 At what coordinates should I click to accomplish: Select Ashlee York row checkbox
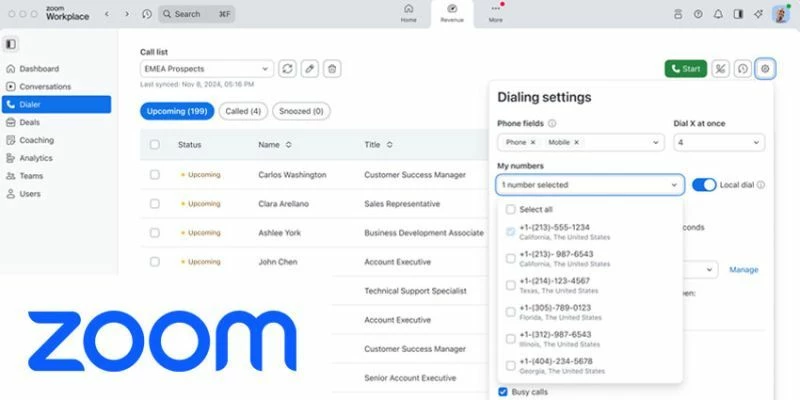point(155,233)
